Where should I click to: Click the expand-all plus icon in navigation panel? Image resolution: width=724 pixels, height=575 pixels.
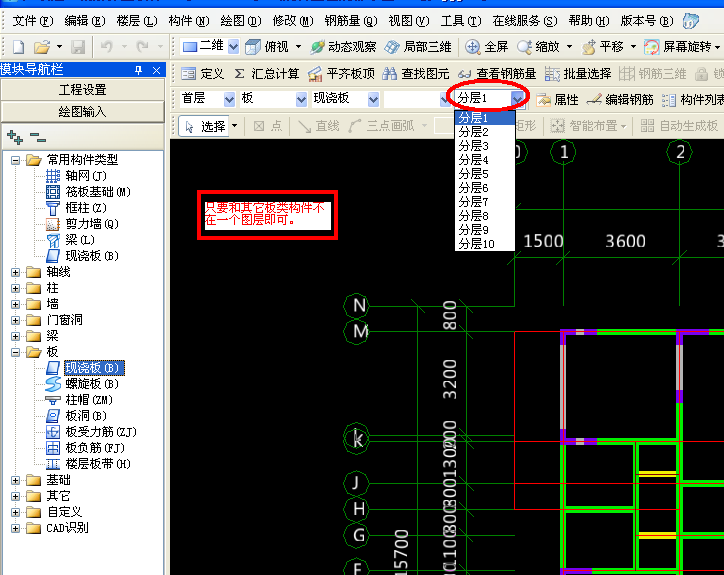pyautogui.click(x=15, y=137)
